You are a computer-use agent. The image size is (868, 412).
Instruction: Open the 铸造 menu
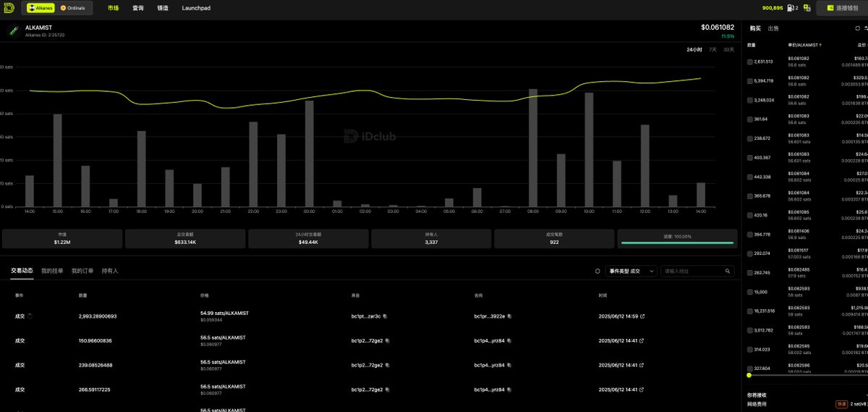click(163, 8)
